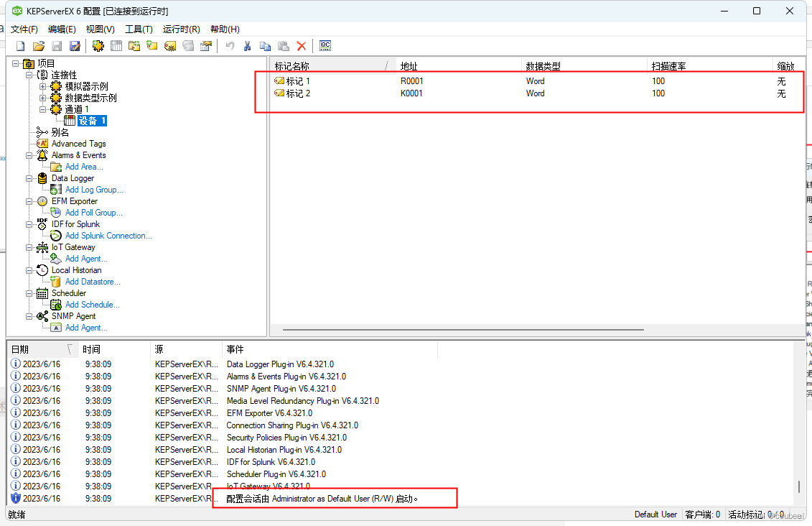This screenshot has height=526, width=812.
Task: Sort tags by 标记名称 column header
Action: (x=332, y=66)
